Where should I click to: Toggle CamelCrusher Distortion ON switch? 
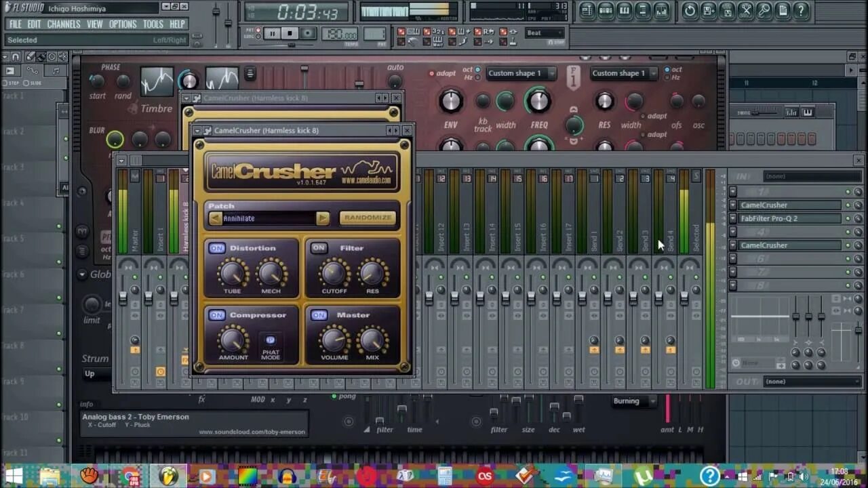click(x=217, y=248)
